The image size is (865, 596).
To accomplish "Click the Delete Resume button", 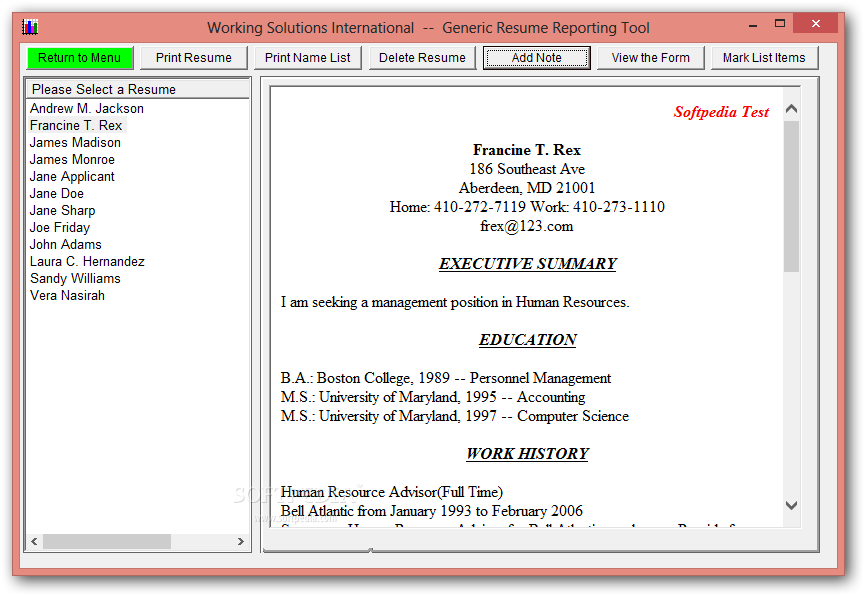I will pos(422,58).
